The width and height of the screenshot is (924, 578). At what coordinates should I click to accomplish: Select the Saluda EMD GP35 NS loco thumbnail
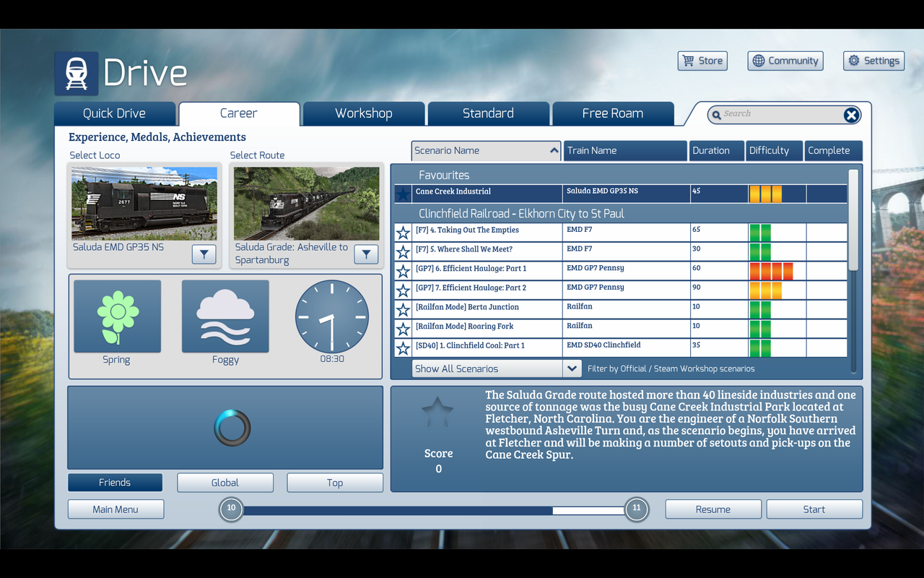(144, 204)
